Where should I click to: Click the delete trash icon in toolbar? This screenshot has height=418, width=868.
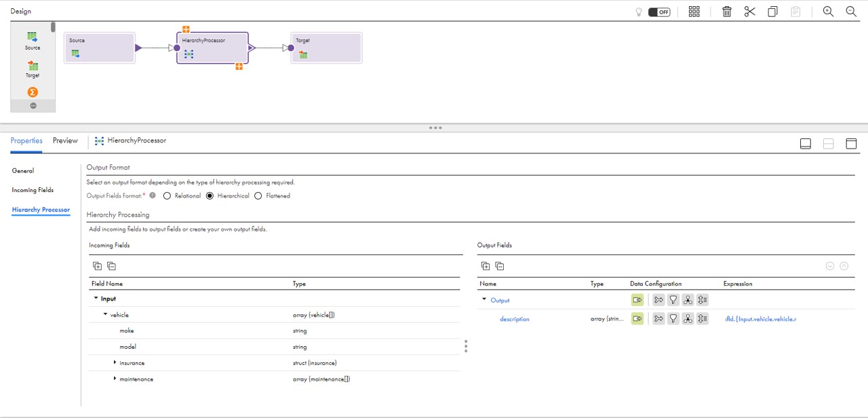coord(726,12)
